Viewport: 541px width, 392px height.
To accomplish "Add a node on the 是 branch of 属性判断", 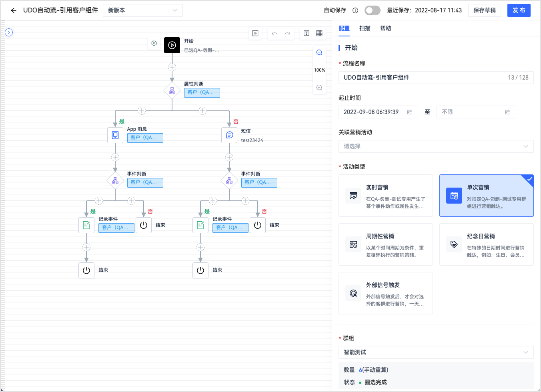I will (142, 111).
